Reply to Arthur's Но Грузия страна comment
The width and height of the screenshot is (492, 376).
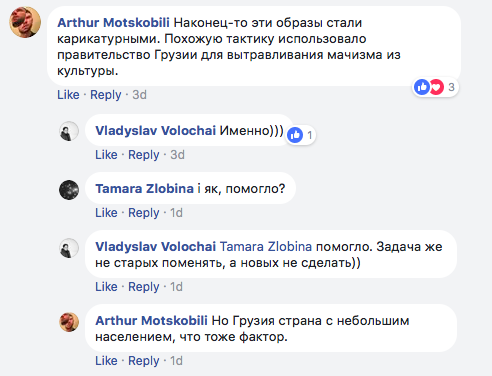tap(144, 361)
